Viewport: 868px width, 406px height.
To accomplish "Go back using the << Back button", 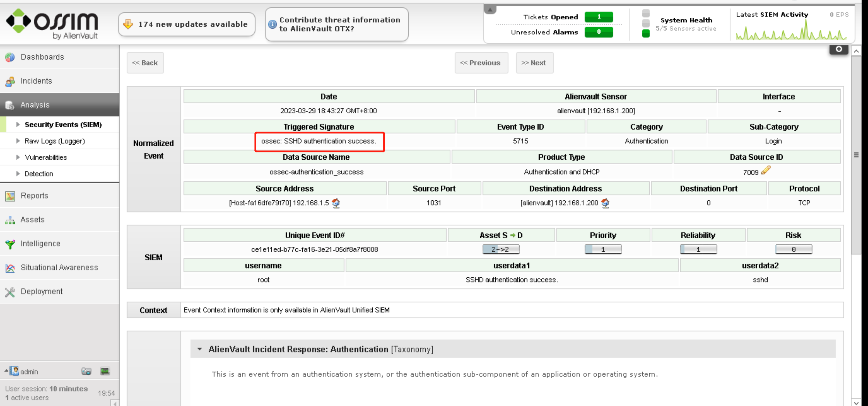I will [145, 63].
